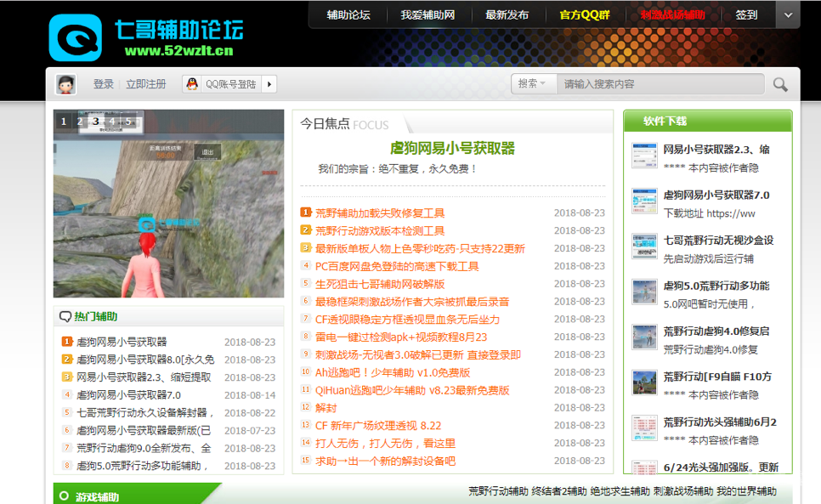
Task: Open the 刺激战场辅助 nav item
Action: point(673,15)
